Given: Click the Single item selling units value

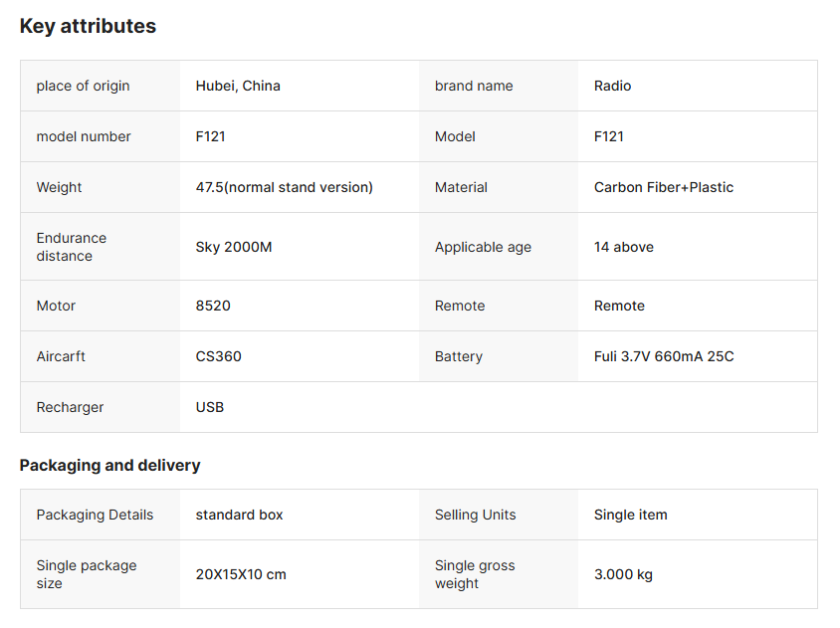Looking at the screenshot, I should point(630,515).
